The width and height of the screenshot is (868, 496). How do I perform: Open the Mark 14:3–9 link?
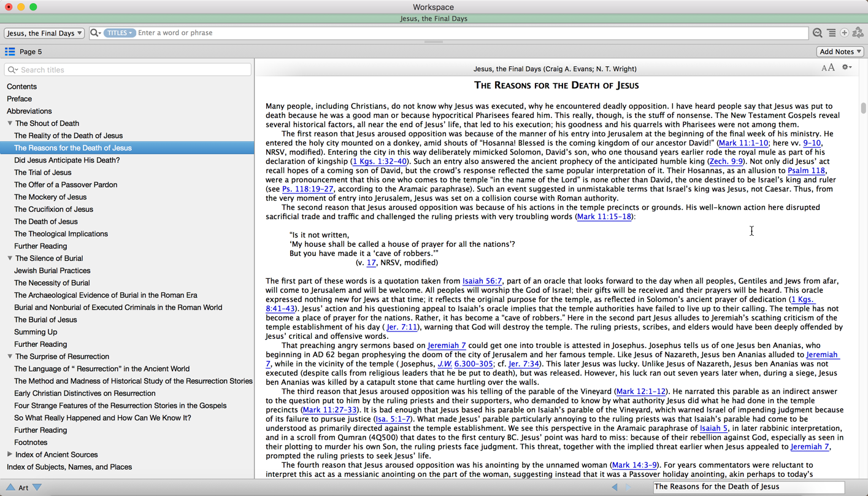634,465
